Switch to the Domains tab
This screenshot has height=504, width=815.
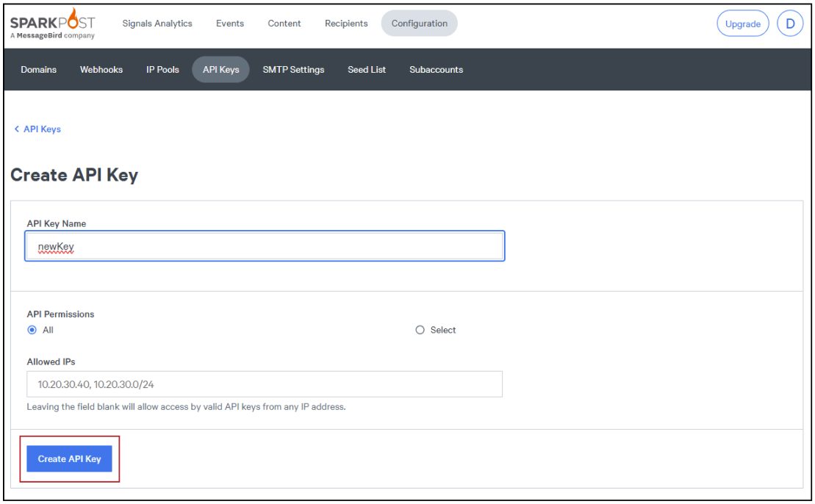point(39,70)
